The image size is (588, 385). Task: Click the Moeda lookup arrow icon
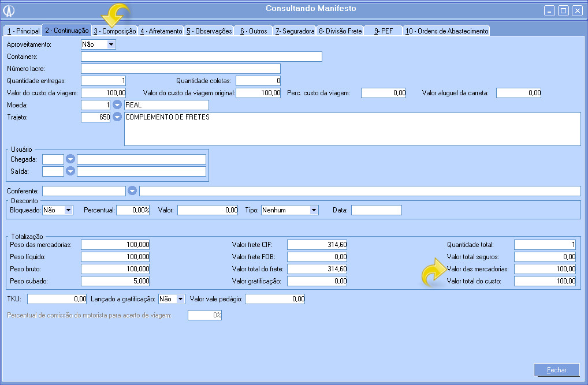tap(117, 105)
